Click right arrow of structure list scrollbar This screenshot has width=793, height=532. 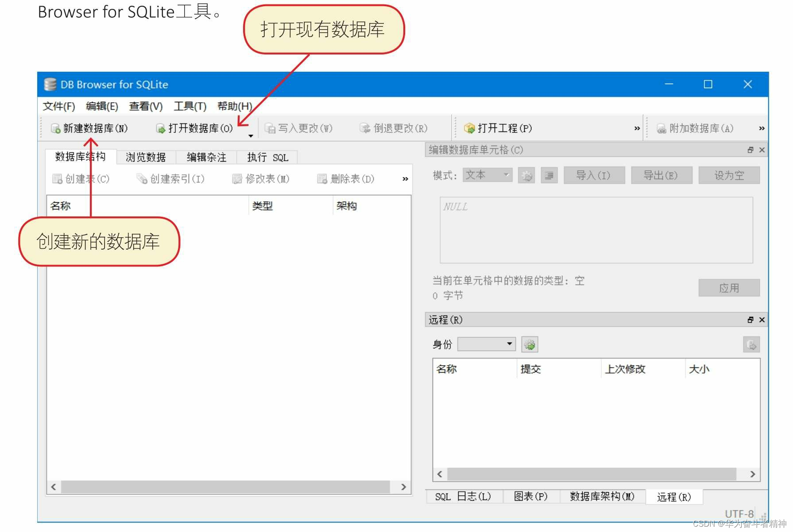[404, 487]
